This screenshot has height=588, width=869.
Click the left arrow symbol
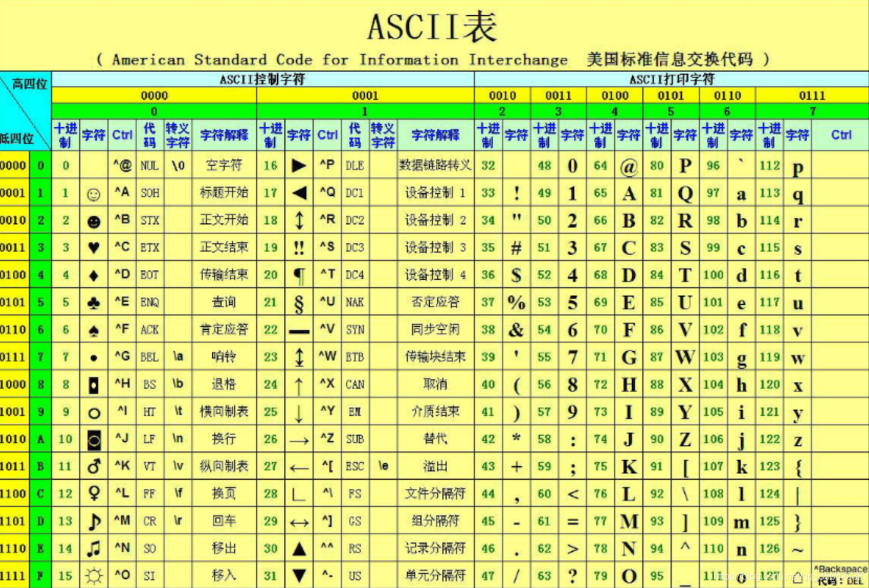pyautogui.click(x=299, y=469)
